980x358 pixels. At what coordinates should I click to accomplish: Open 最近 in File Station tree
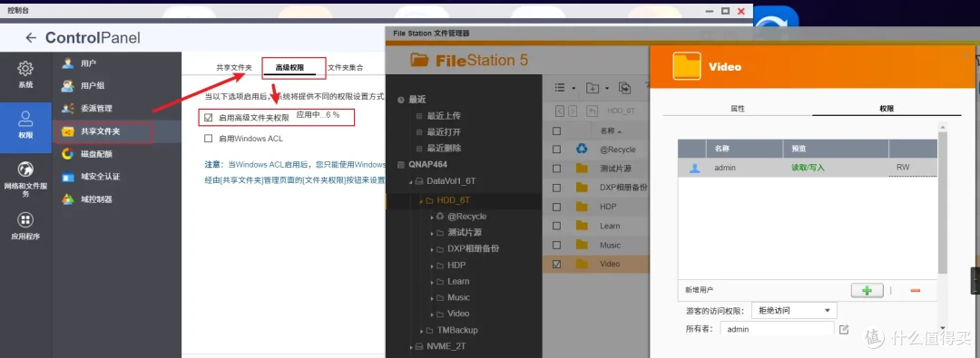(416, 100)
